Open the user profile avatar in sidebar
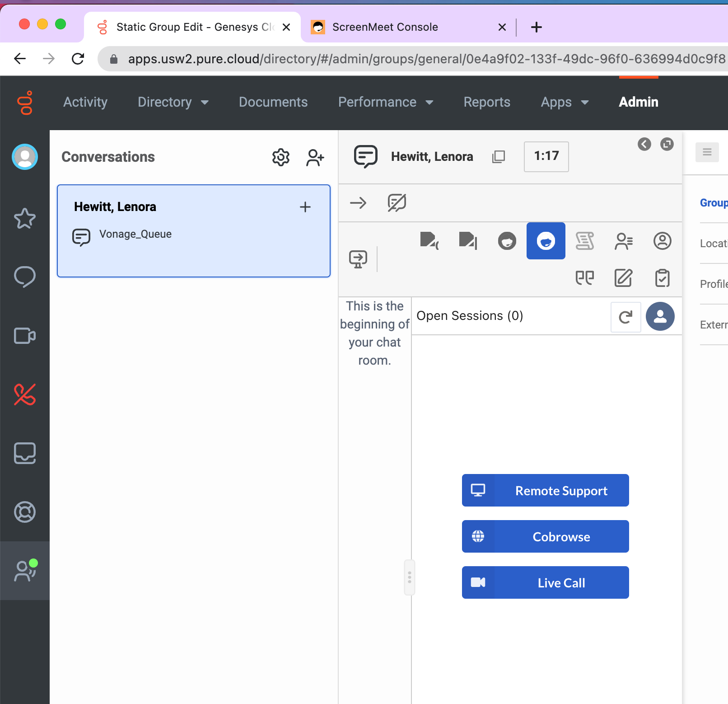This screenshot has width=728, height=704. 25,157
